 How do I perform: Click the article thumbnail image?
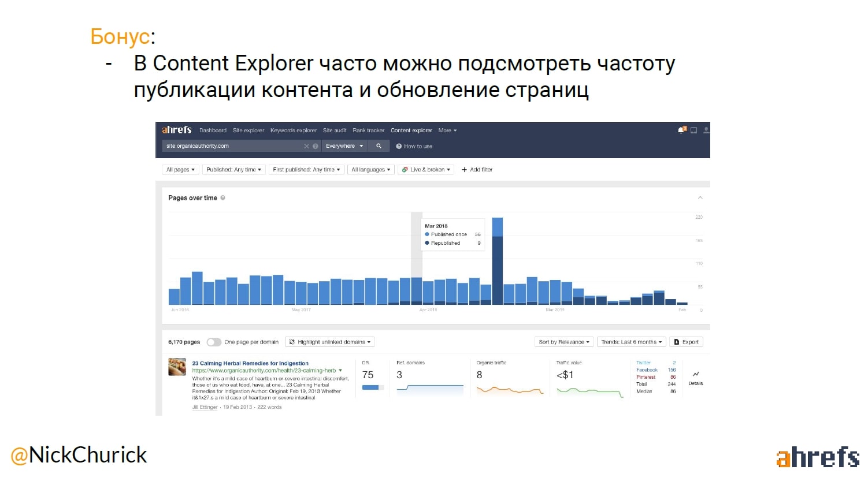177,367
